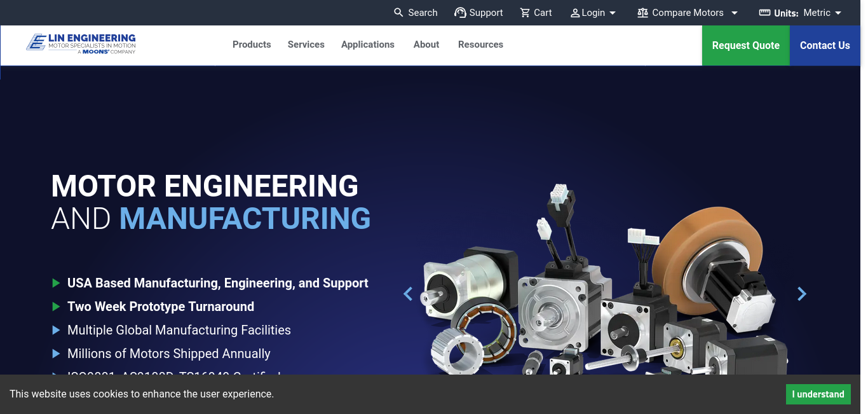Image resolution: width=868 pixels, height=414 pixels.
Task: Click the "MOTOR ENGINEERING" heading
Action: point(205,186)
